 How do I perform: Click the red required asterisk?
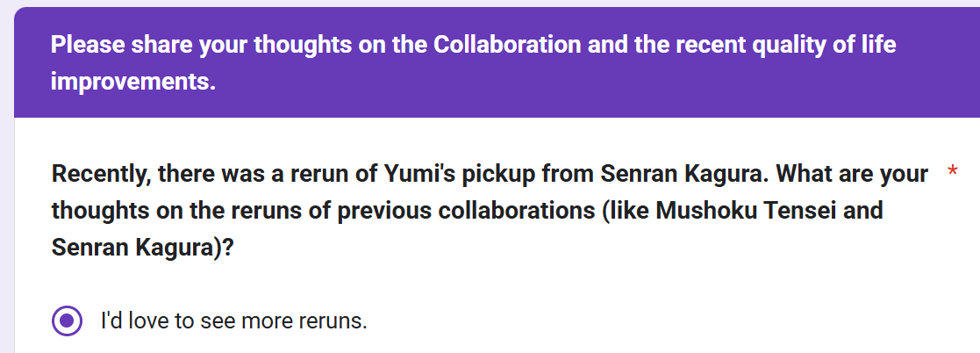[x=953, y=171]
